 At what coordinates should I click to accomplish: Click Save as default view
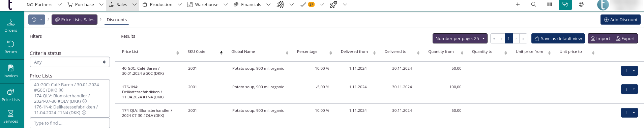558,38
